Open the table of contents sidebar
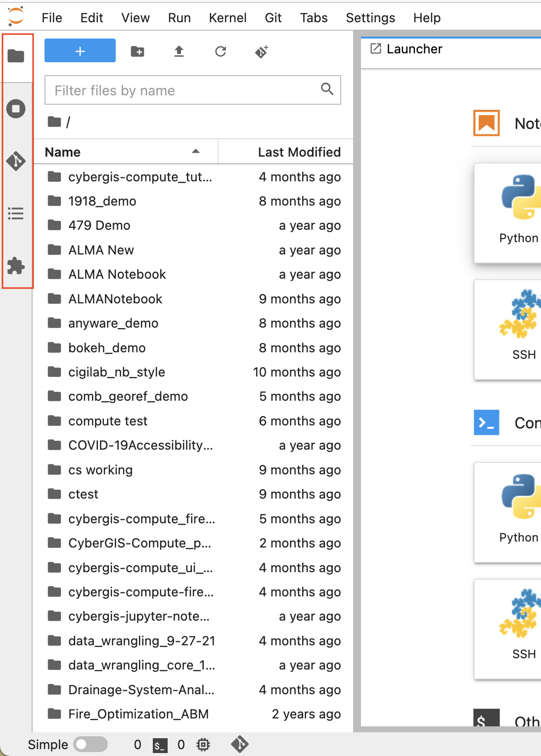The height and width of the screenshot is (756, 541). 16,213
